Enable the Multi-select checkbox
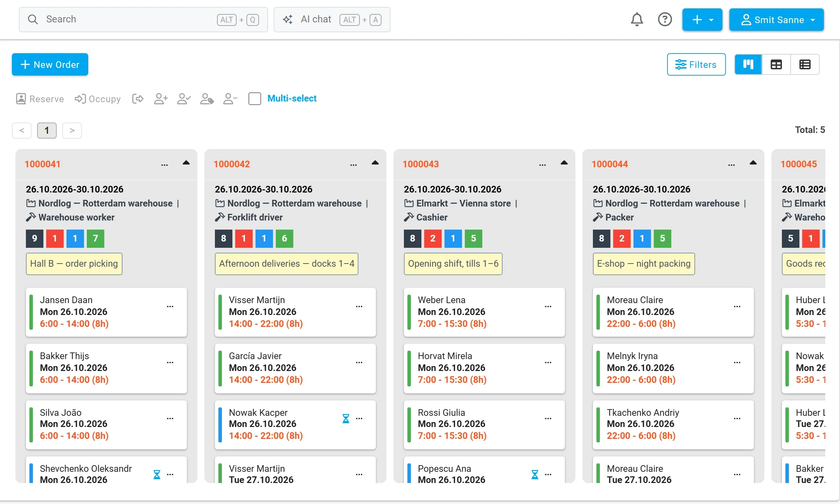Image resolution: width=840 pixels, height=504 pixels. point(254,99)
